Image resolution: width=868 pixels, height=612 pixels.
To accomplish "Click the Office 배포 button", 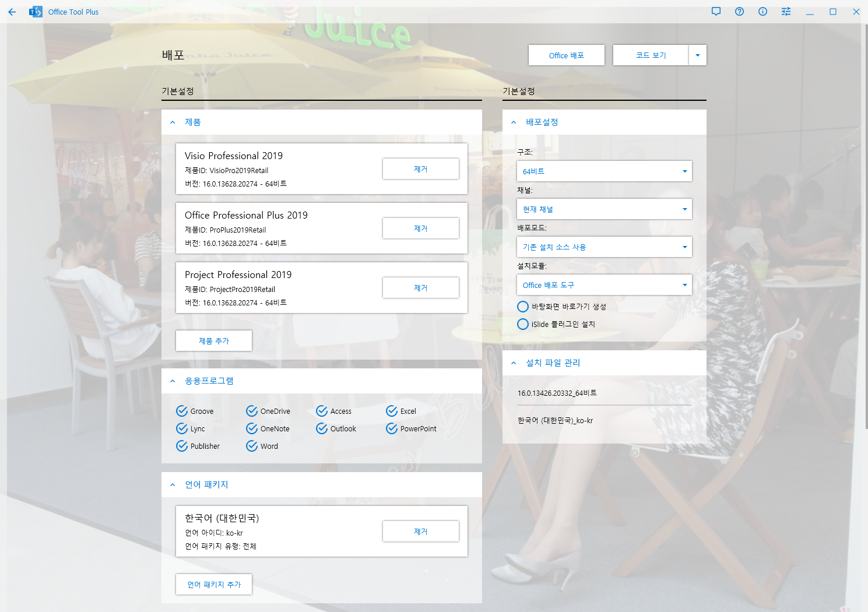I will coord(567,55).
